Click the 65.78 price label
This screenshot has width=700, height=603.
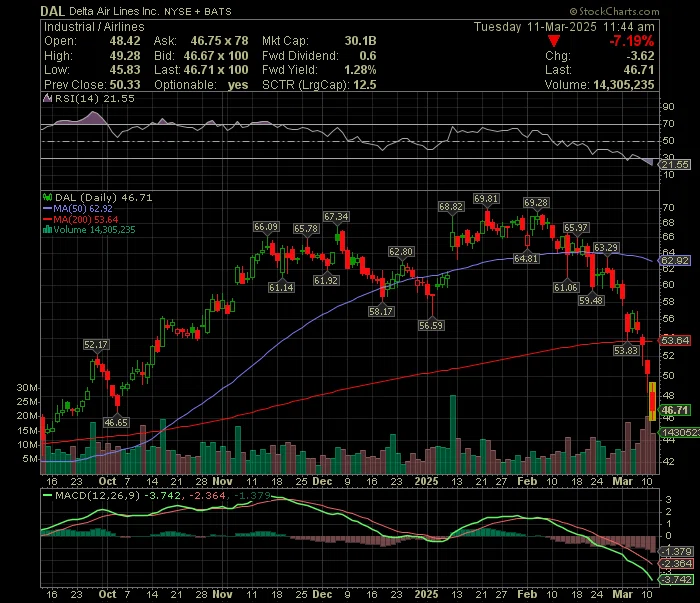pyautogui.click(x=306, y=229)
